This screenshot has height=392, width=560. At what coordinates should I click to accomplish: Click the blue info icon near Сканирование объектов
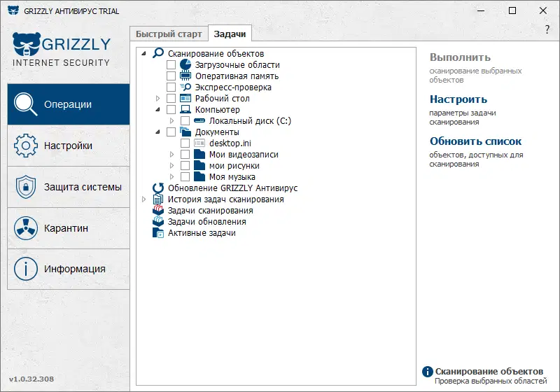coord(427,372)
